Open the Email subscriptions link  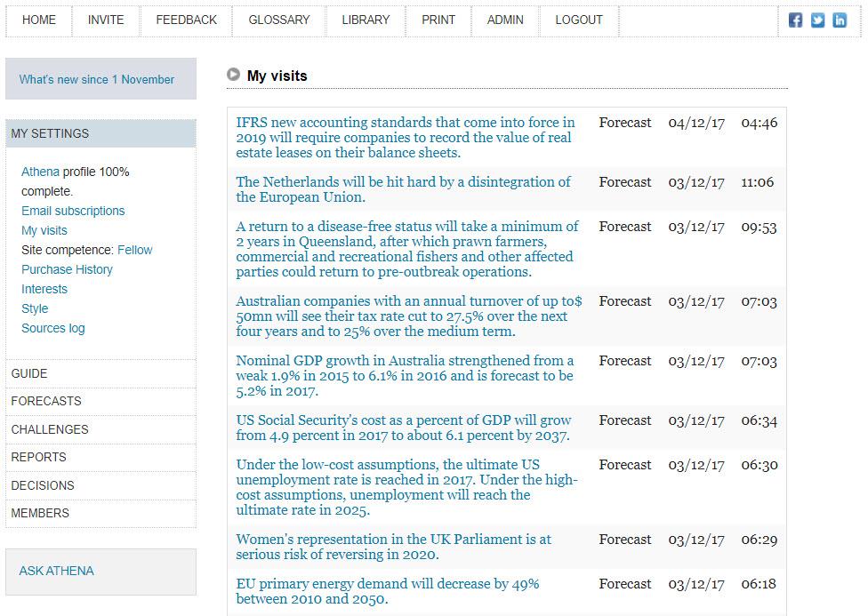tap(73, 211)
